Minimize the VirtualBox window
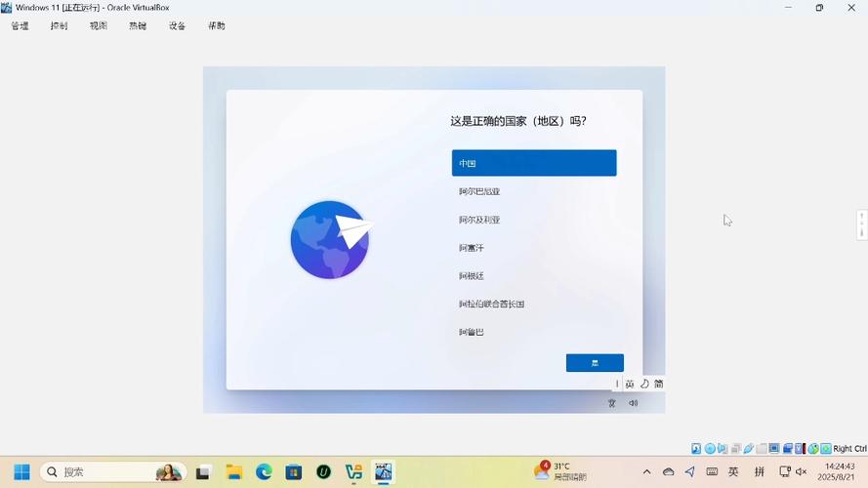 tap(788, 8)
